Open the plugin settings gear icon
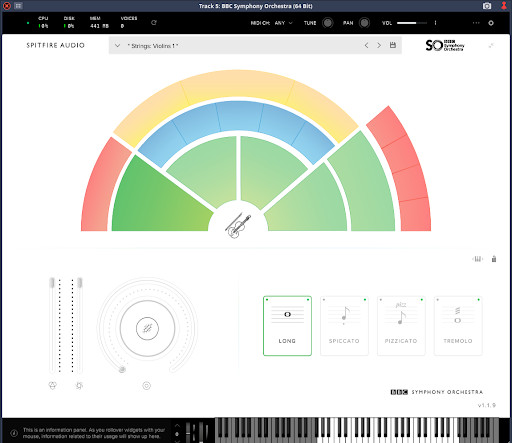The width and height of the screenshot is (512, 443). click(491, 23)
